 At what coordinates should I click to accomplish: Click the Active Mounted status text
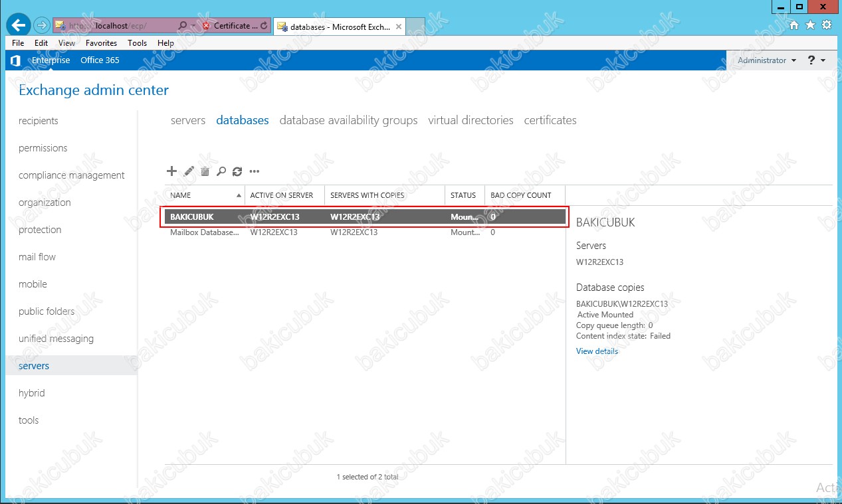coord(605,315)
